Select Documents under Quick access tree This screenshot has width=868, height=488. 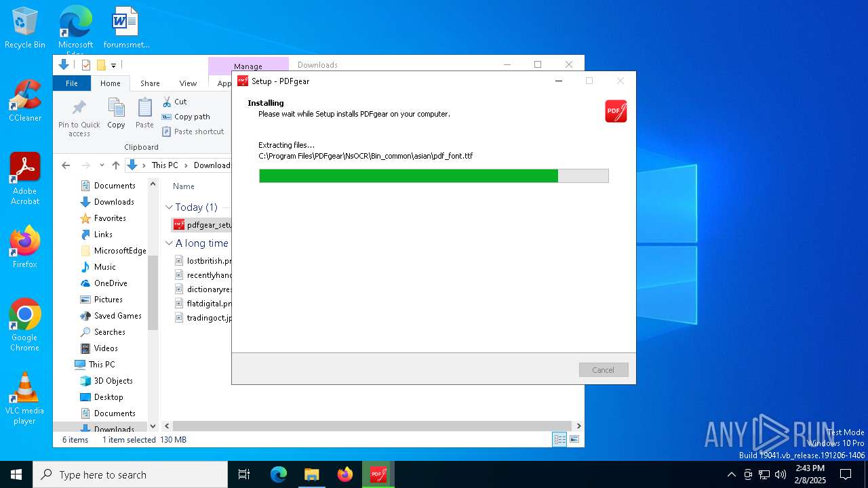point(108,186)
